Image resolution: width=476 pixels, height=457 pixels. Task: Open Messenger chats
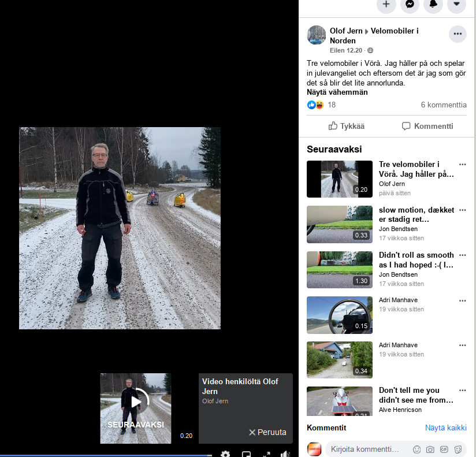pyautogui.click(x=410, y=4)
